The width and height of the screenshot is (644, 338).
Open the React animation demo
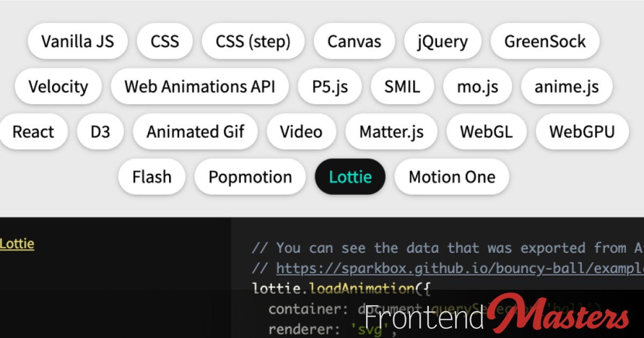(34, 131)
